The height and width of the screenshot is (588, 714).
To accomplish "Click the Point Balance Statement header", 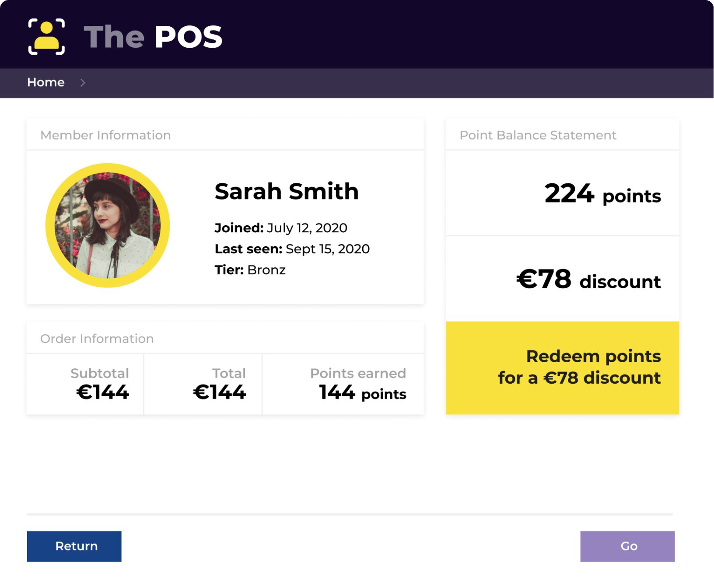I will click(x=538, y=135).
